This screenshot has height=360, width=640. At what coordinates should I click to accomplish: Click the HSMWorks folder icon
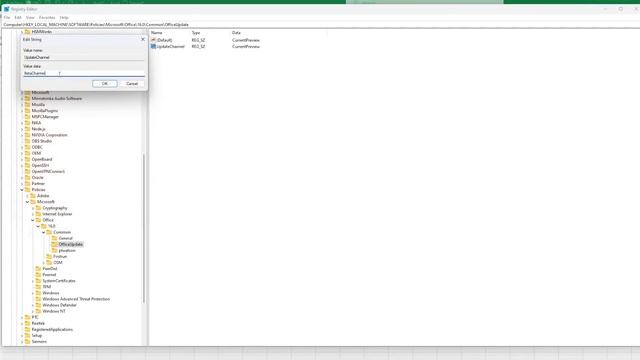click(x=27, y=31)
